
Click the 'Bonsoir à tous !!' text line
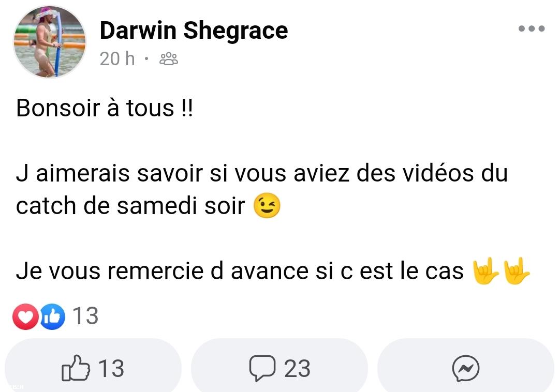[x=105, y=108]
